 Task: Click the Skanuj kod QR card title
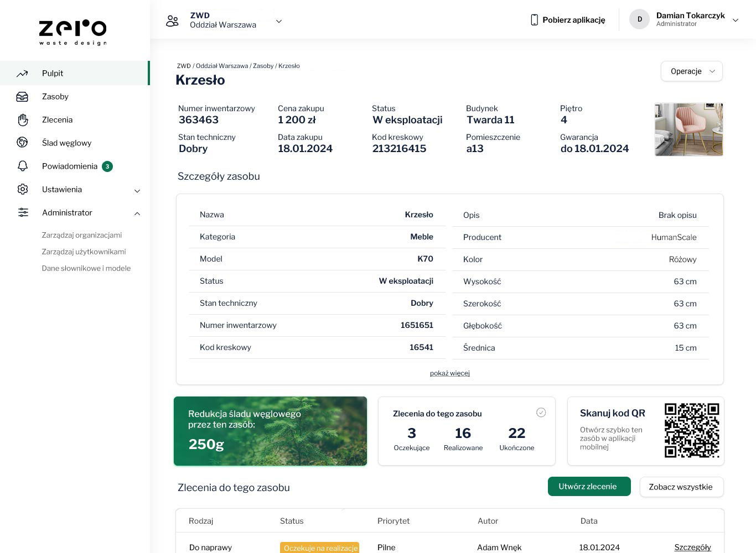pyautogui.click(x=613, y=413)
